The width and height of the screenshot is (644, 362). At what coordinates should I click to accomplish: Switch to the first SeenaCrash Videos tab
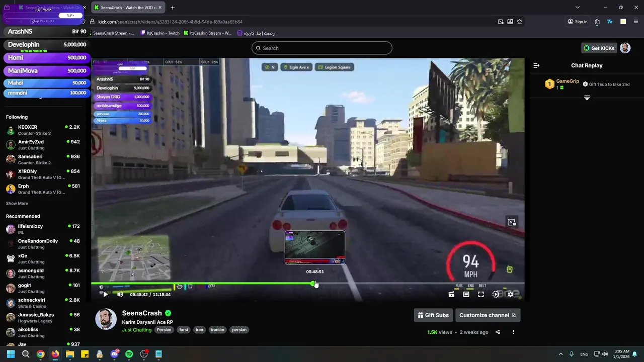pyautogui.click(x=51, y=8)
